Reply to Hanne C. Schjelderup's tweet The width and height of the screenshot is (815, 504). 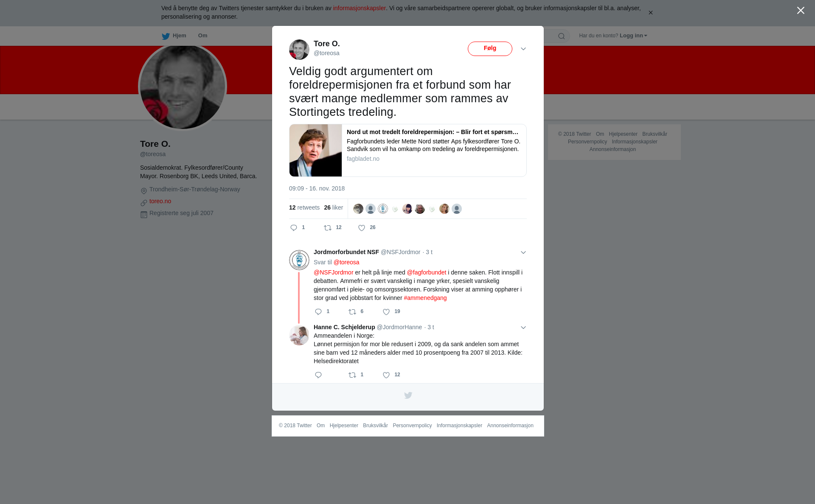(x=318, y=375)
